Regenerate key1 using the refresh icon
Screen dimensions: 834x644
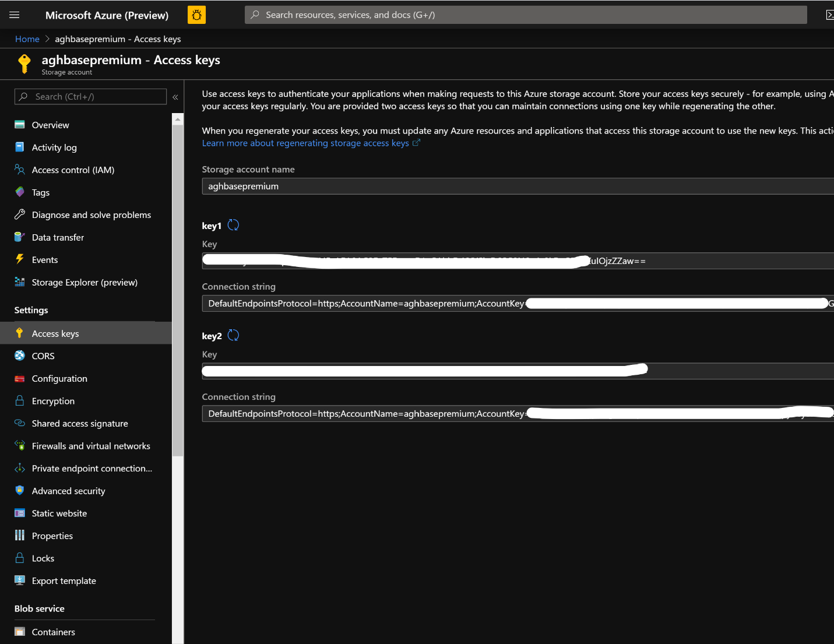click(x=233, y=225)
